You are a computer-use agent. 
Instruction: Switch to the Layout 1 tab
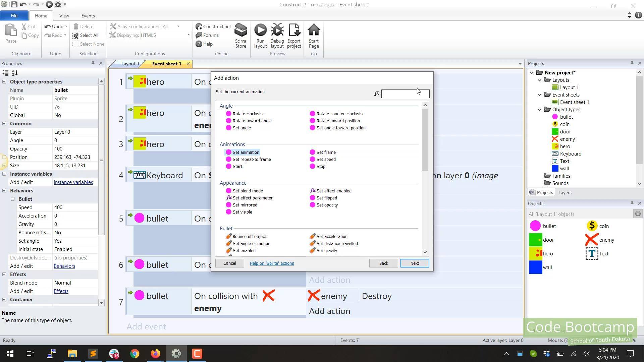pos(130,64)
